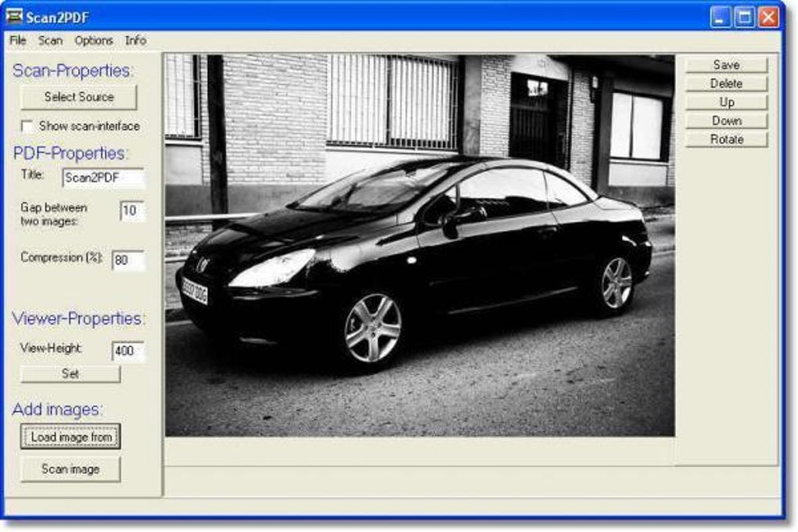Click the Load image from button

[70, 437]
